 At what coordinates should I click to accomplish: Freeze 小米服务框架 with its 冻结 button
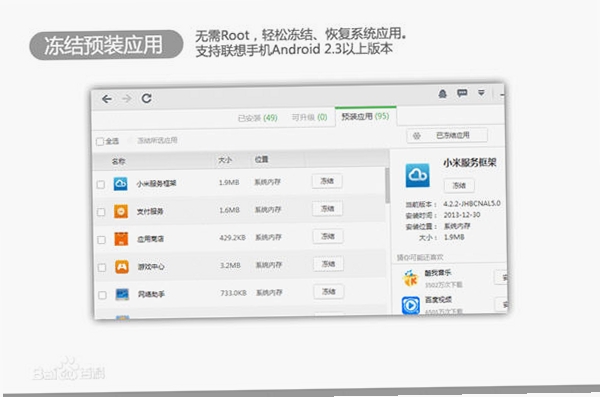[327, 181]
